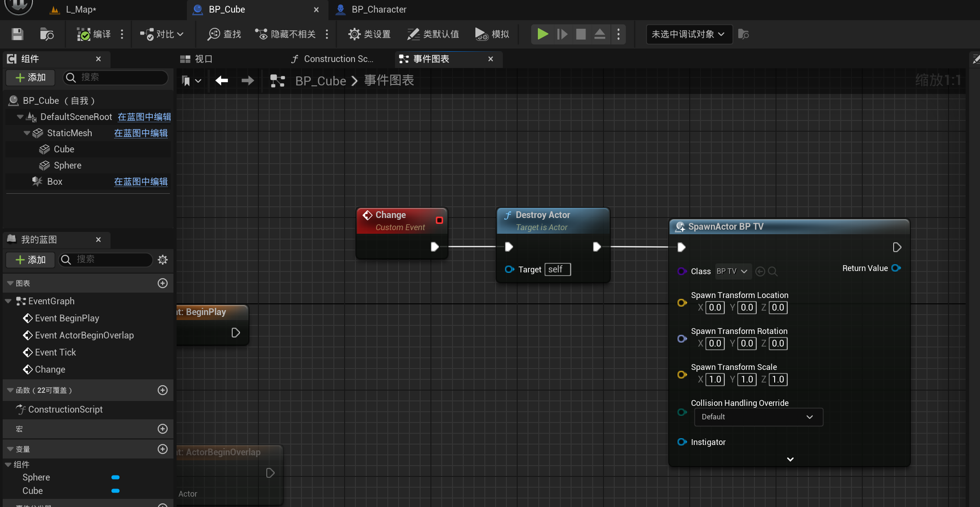Open 在蓝图中编辑 for StaticMesh
The width and height of the screenshot is (980, 507).
click(x=141, y=133)
